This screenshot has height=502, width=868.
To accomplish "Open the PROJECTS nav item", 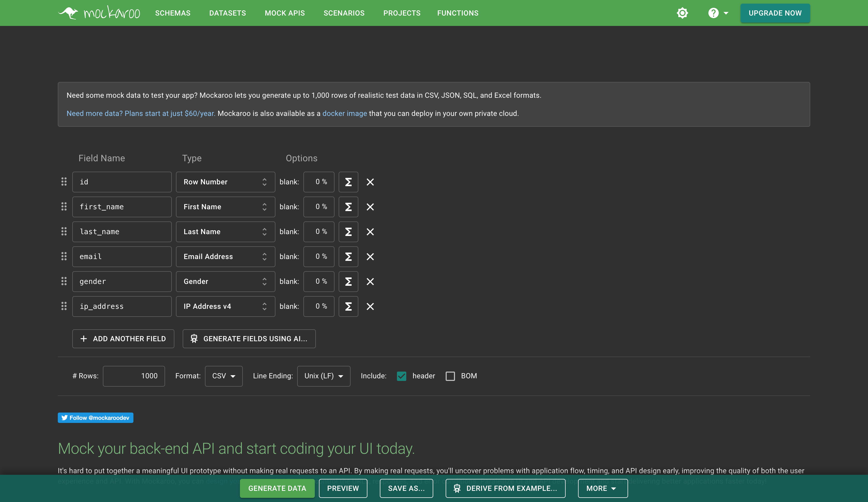I will tap(402, 13).
